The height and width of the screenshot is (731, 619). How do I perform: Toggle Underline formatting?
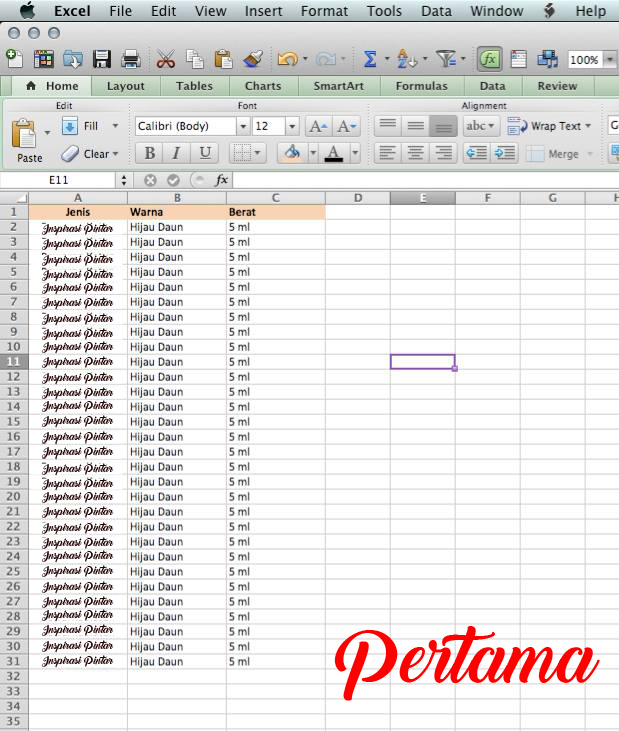205,153
